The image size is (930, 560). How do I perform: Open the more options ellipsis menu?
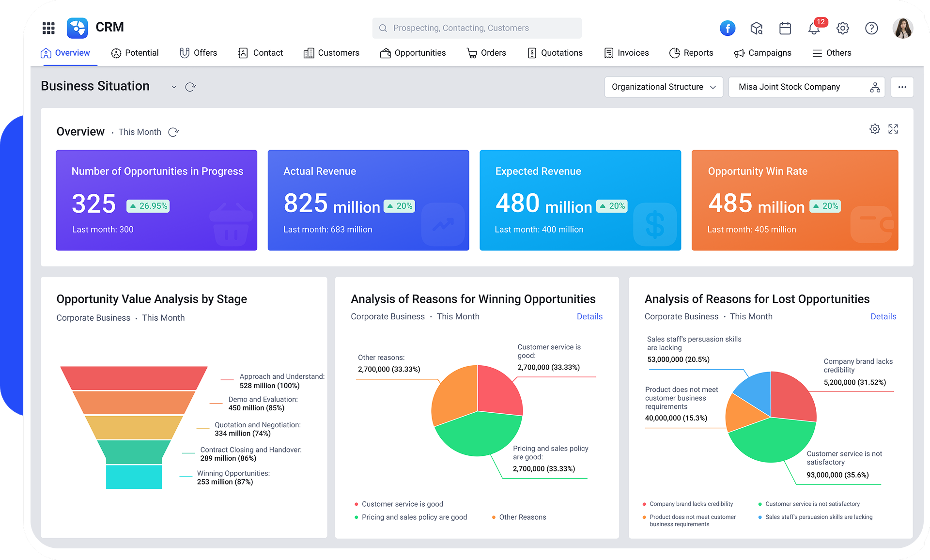point(902,87)
